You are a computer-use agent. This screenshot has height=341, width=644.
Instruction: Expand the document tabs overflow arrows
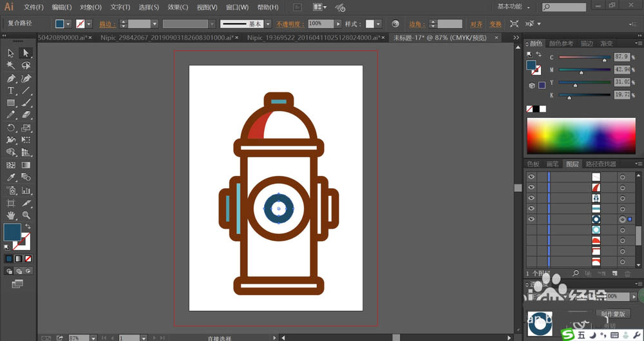pos(516,37)
